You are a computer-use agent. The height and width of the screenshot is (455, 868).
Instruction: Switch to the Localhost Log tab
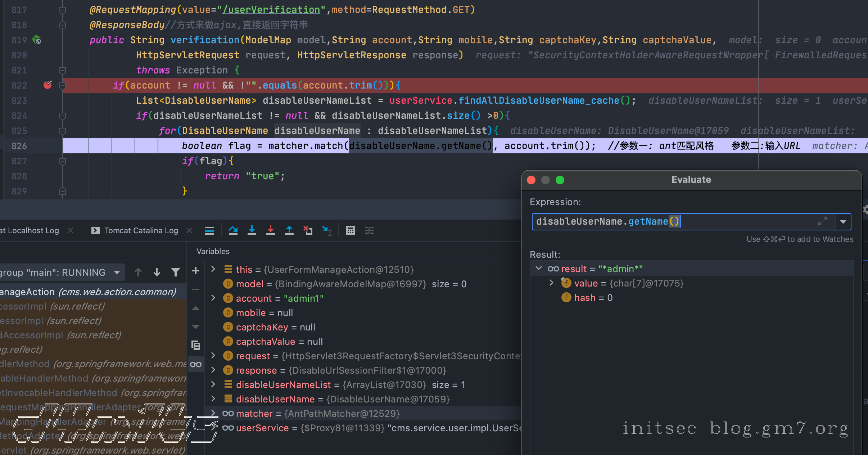tap(32, 230)
